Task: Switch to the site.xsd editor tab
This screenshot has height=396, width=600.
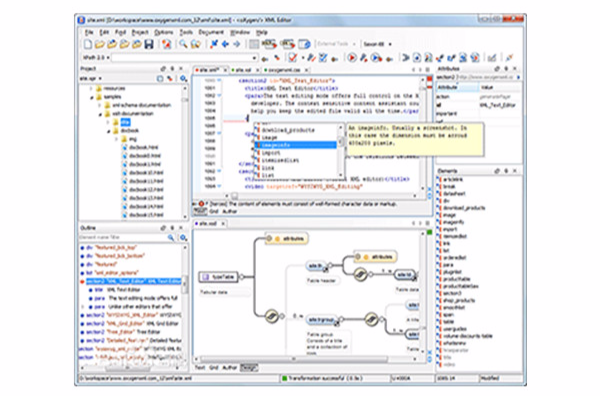Action: [243, 70]
